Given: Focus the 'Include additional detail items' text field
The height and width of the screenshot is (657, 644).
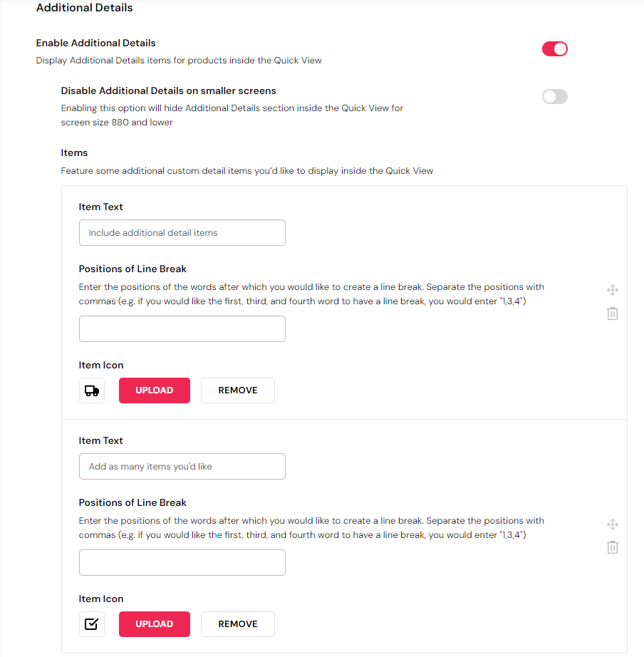Looking at the screenshot, I should tap(182, 233).
